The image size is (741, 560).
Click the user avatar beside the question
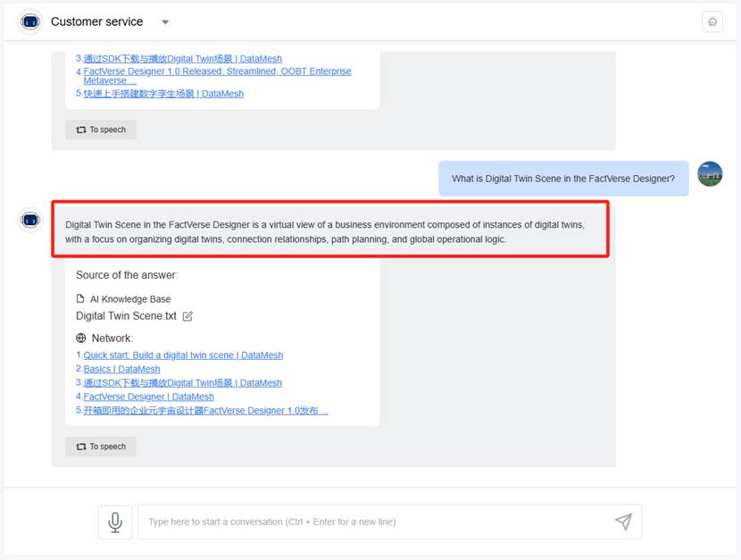(x=709, y=173)
